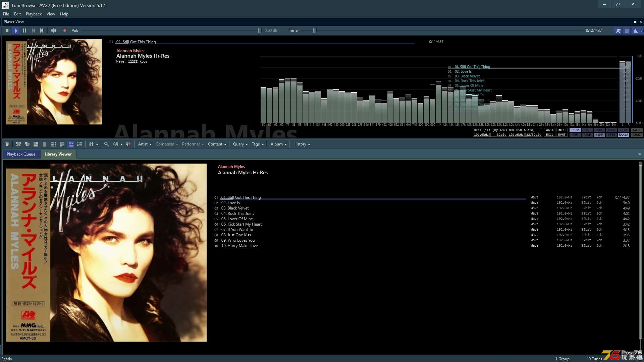Viewport: 644px width, 362px height.
Task: Expand the Performer dropdown
Action: (x=193, y=144)
